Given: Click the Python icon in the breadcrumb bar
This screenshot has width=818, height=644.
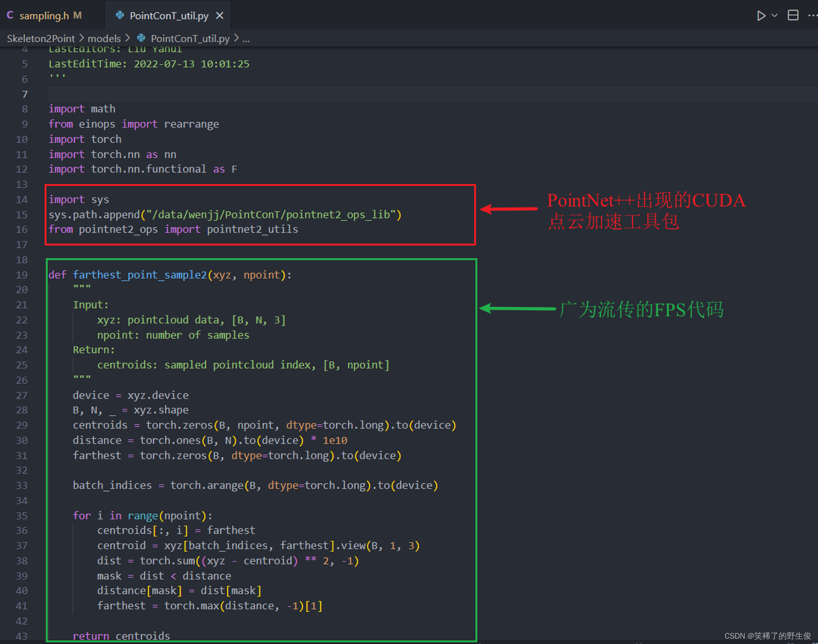Looking at the screenshot, I should coord(141,38).
